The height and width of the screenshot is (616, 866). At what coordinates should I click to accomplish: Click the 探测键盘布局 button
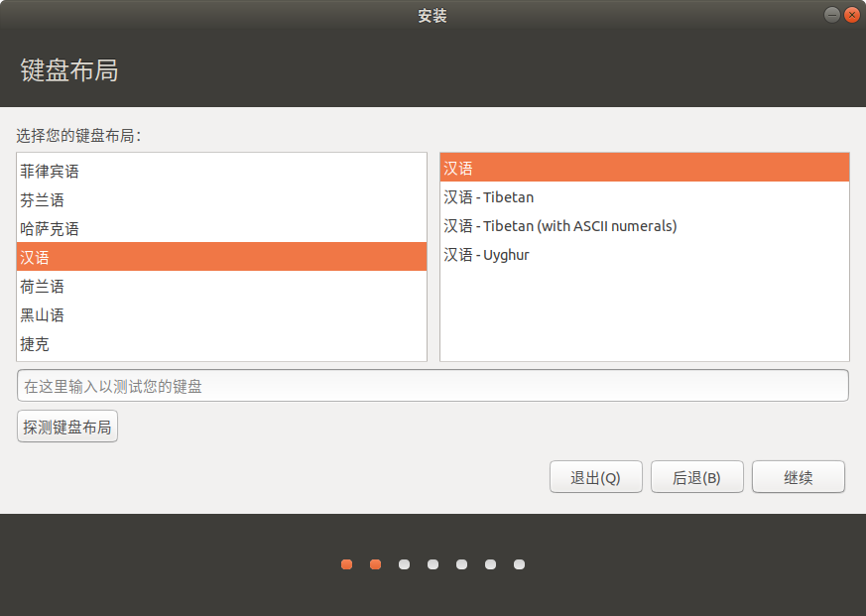tap(67, 427)
